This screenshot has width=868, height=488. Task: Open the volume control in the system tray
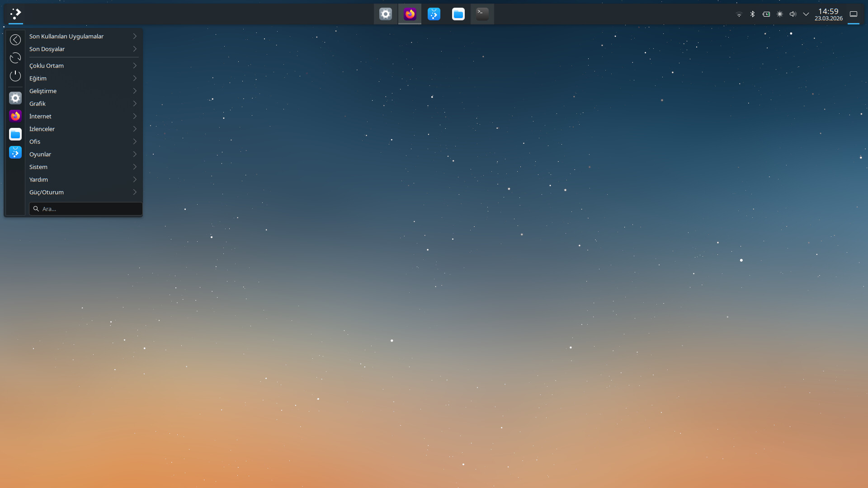pos(793,14)
